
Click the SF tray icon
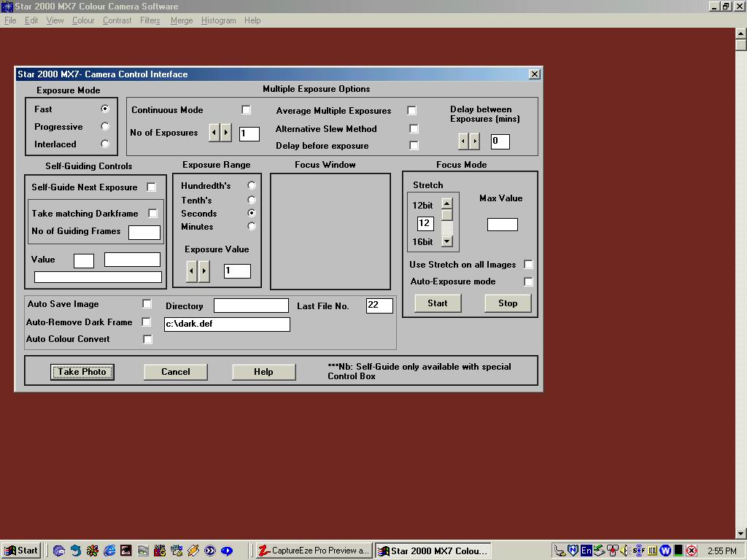[x=638, y=551]
